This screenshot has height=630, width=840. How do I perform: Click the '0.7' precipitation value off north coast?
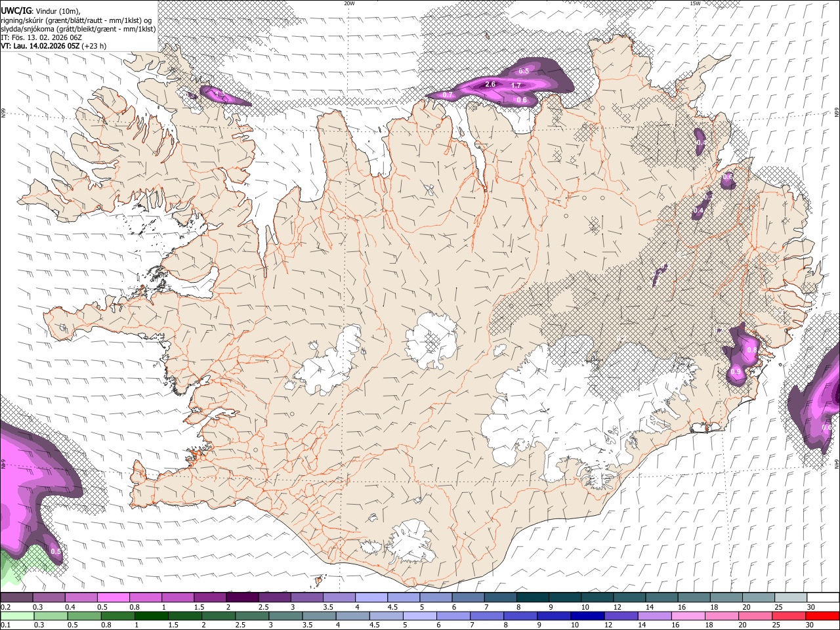point(448,95)
